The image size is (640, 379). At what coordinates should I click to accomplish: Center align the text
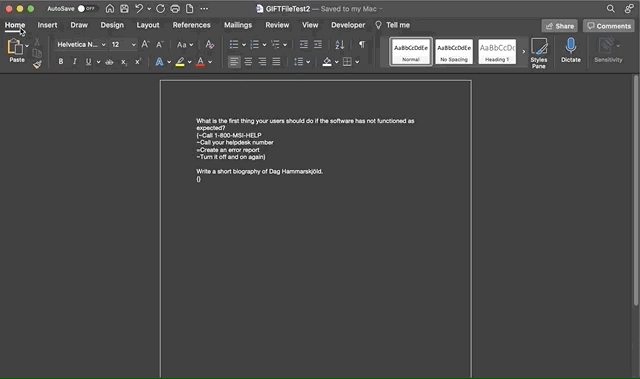coord(248,62)
